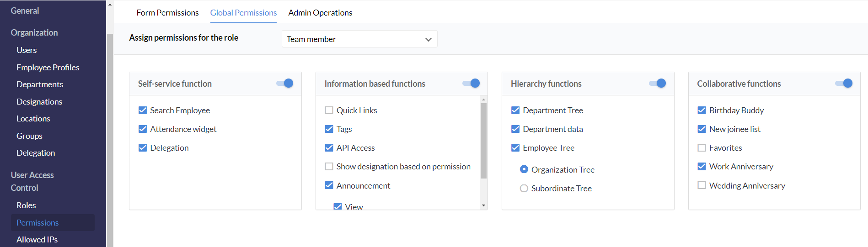Go to the Roles page in sidebar
This screenshot has height=247, width=868.
(26, 205)
